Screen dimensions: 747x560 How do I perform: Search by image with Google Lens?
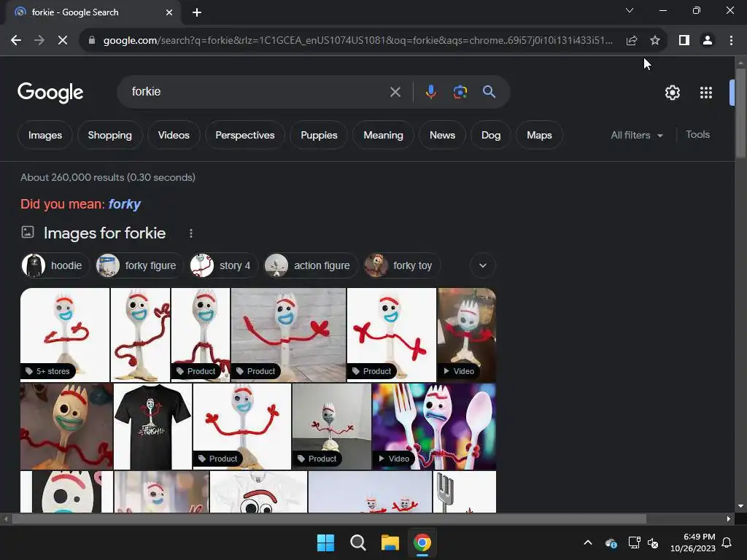[460, 92]
